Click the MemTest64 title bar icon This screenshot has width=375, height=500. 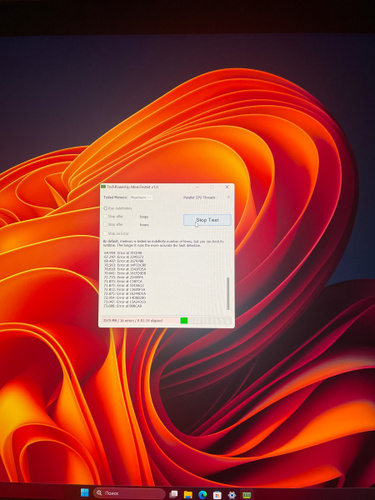[x=104, y=187]
